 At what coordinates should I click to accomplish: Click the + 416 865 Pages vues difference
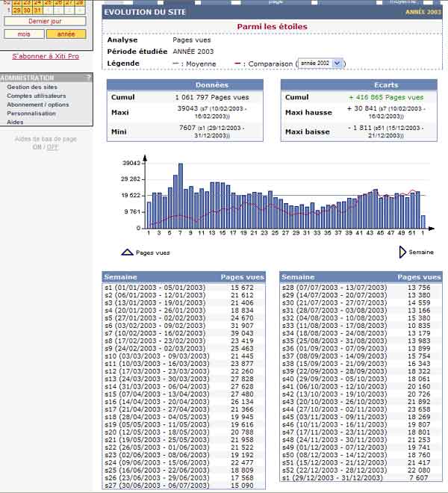[x=386, y=97]
